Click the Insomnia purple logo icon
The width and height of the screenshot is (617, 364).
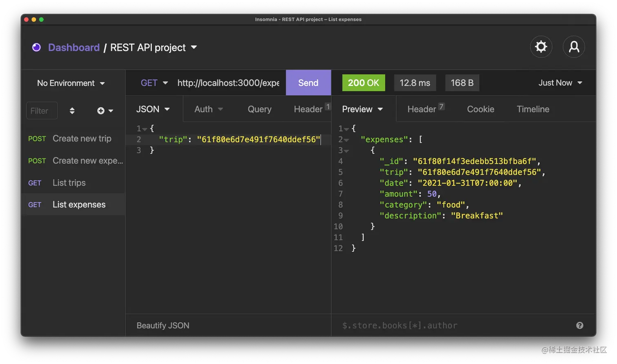click(x=36, y=48)
